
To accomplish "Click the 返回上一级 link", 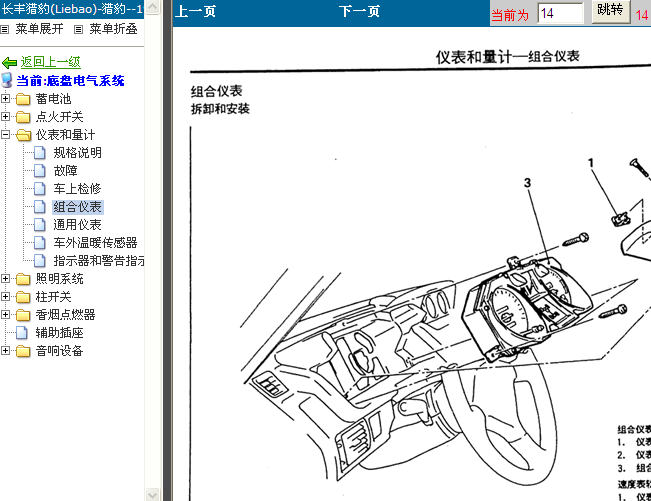I will [51, 62].
